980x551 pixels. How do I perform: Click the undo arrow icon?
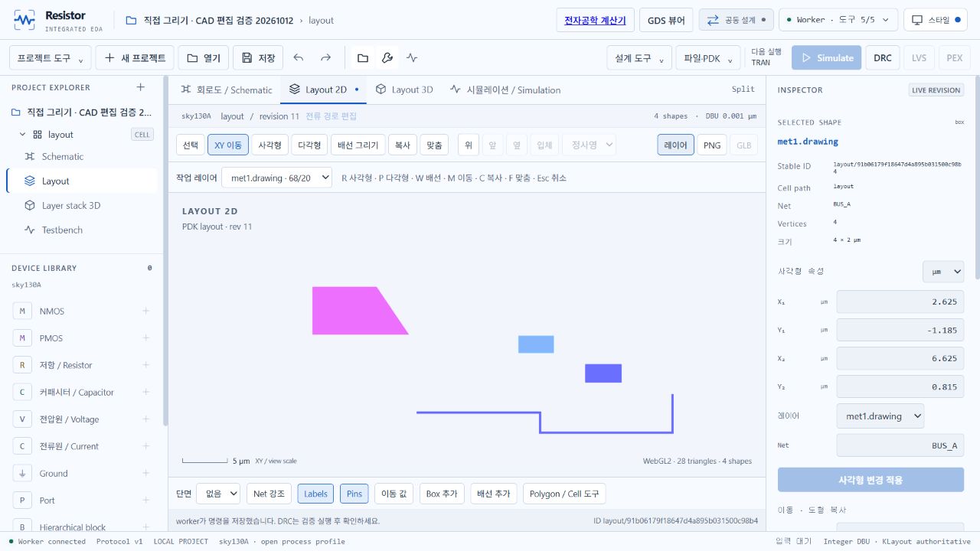(x=299, y=58)
